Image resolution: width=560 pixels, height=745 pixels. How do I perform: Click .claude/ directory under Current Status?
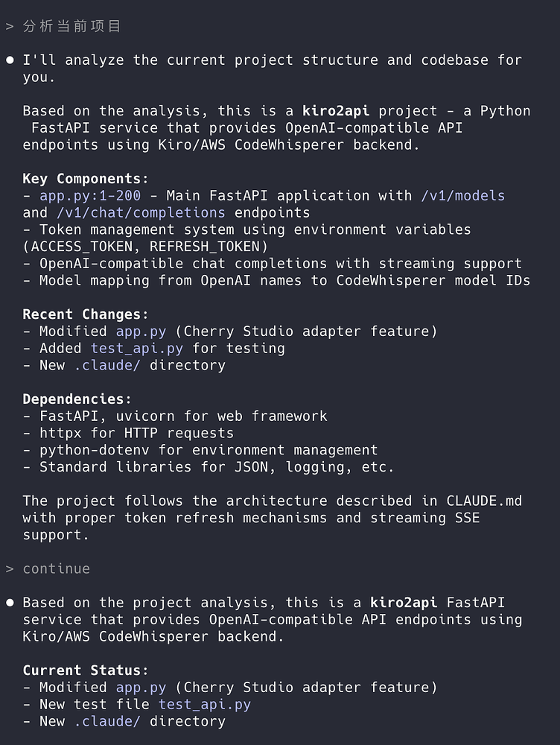point(107,721)
